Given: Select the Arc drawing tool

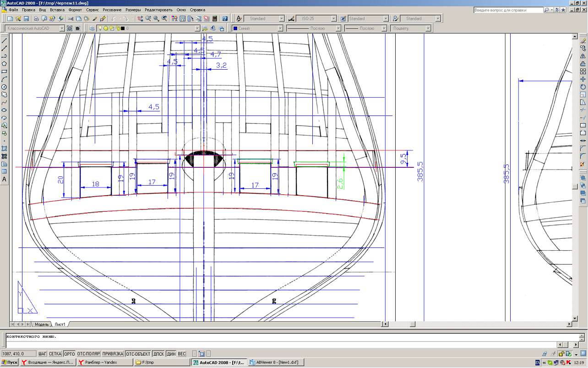Looking at the screenshot, I should (4, 79).
